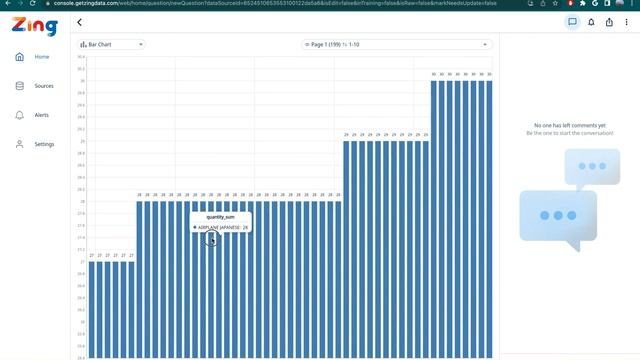Expand the Page 1 pagination dropdown arrow
Viewport: 640px width, 360px height.
485,44
